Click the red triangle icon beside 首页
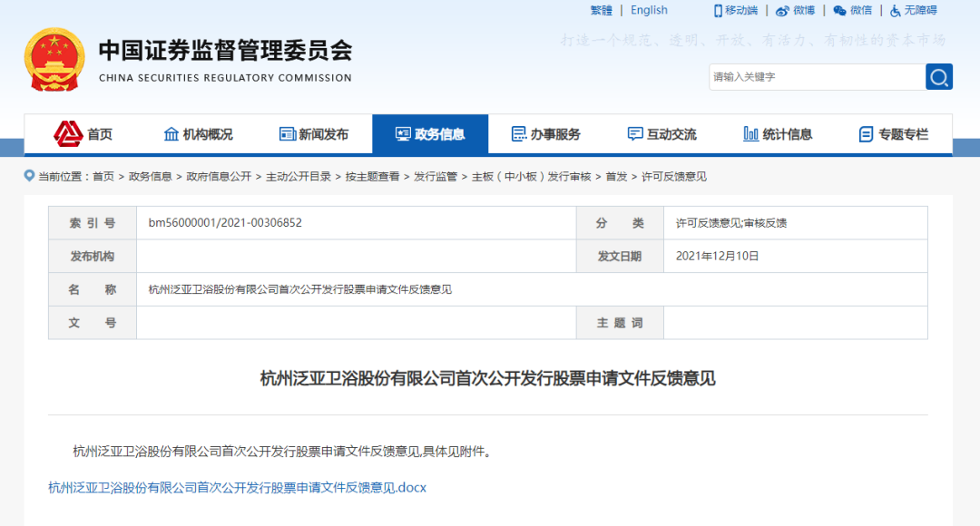This screenshot has height=526, width=980. (x=68, y=133)
